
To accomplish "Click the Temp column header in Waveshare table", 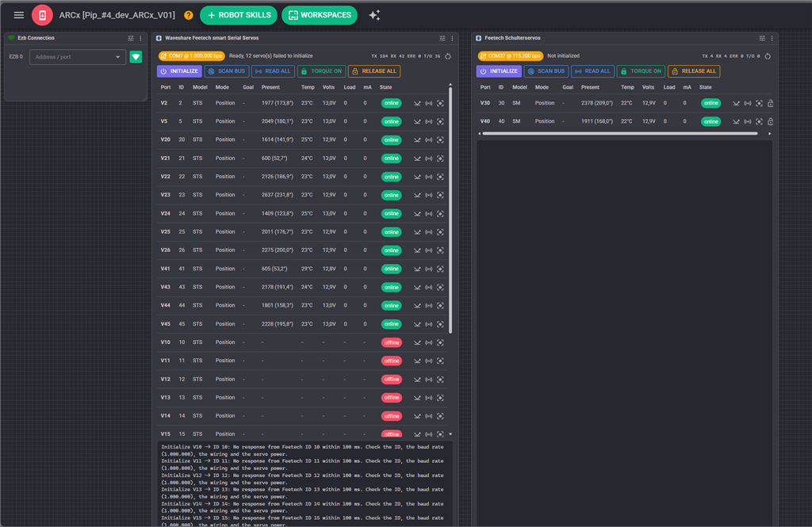I will click(308, 87).
